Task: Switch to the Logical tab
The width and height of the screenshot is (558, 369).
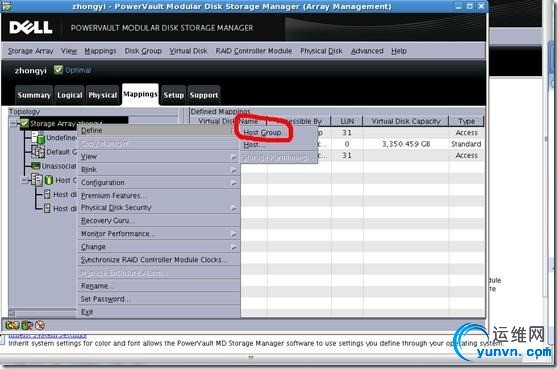Action: click(x=69, y=95)
